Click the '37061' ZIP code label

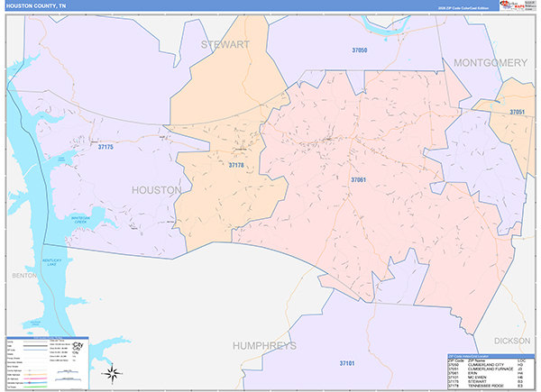tap(359, 179)
